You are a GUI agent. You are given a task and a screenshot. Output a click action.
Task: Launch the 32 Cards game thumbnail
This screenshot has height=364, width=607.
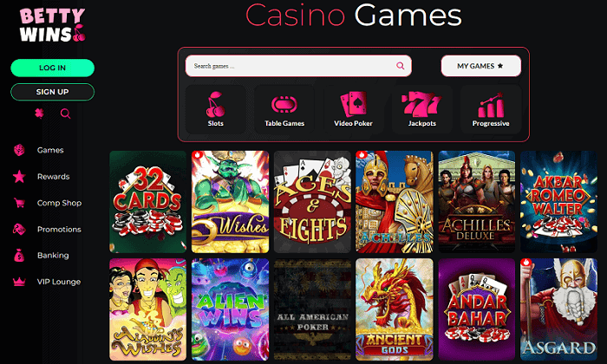(x=148, y=202)
